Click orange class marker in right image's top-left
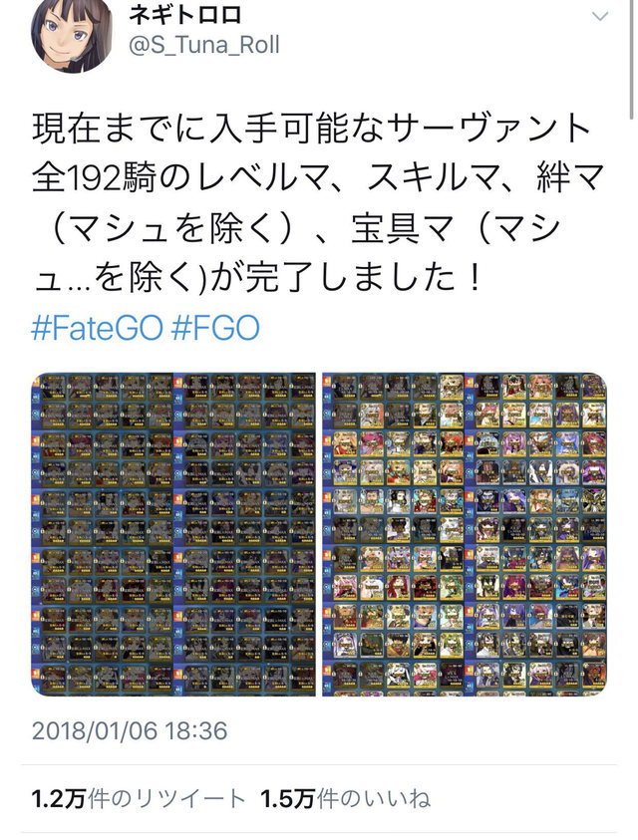Screen dimensions: 638x840 (x=327, y=382)
